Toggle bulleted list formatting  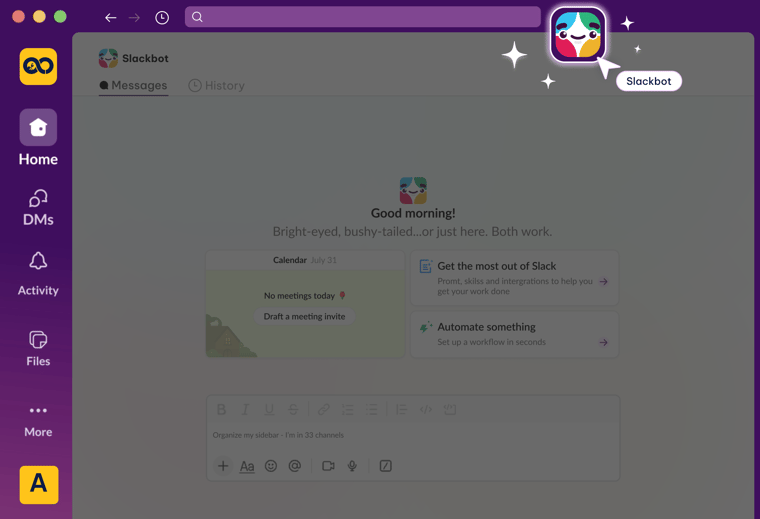point(372,409)
